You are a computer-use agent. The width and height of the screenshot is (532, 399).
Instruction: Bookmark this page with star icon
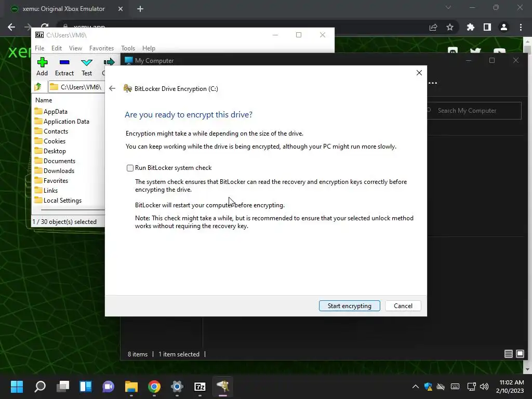(450, 27)
